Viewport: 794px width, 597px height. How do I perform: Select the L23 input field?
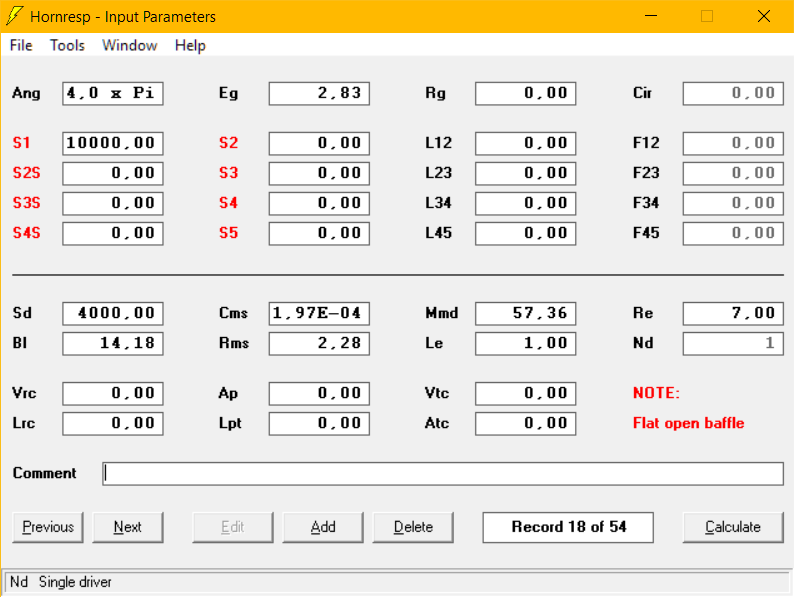coord(526,173)
